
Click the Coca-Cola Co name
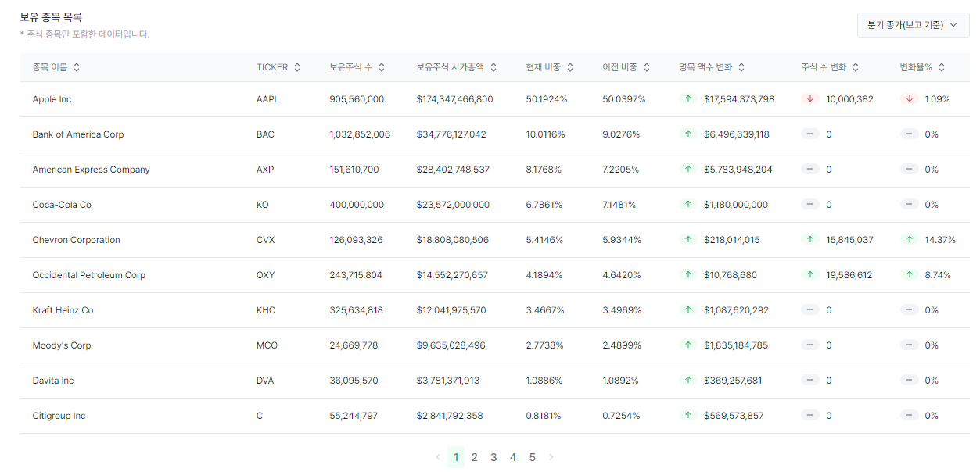tap(62, 205)
